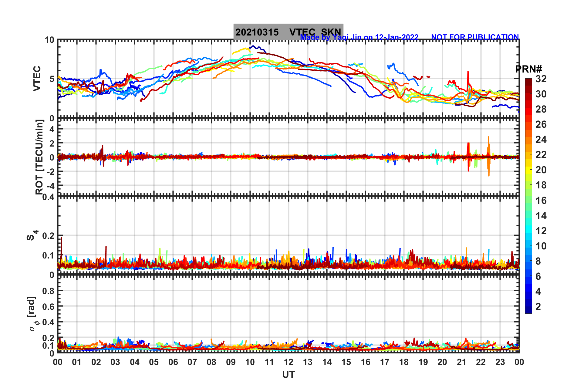Click x-axis tick label 22
577x392 pixels.
[481, 362]
